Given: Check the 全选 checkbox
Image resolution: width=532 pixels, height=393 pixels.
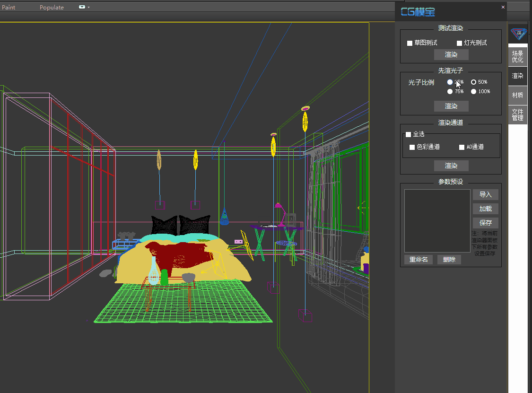Looking at the screenshot, I should point(409,134).
